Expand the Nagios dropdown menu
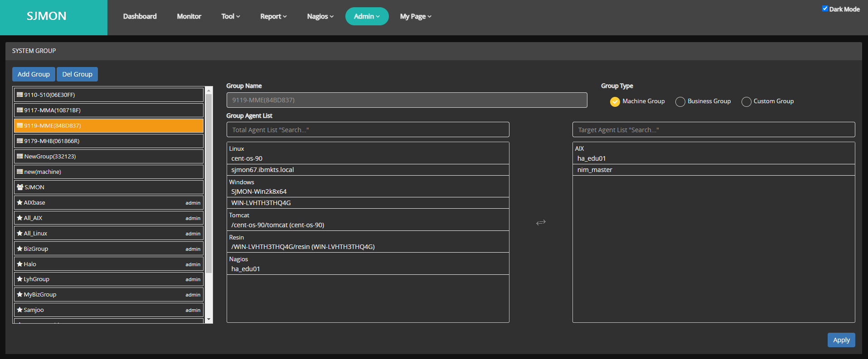The width and height of the screenshot is (868, 359). (x=320, y=16)
